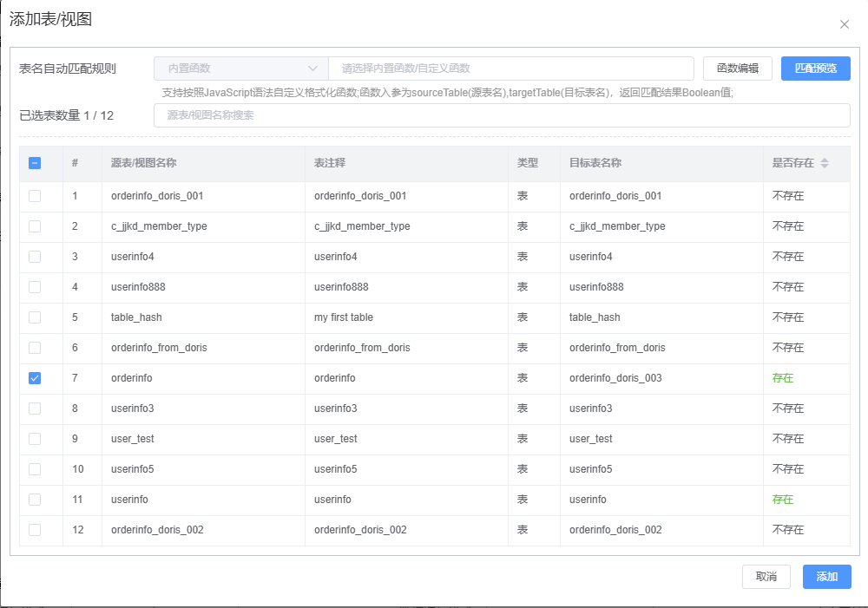Click the 添加 button to confirm
Image resolution: width=868 pixels, height=608 pixels.
(826, 576)
